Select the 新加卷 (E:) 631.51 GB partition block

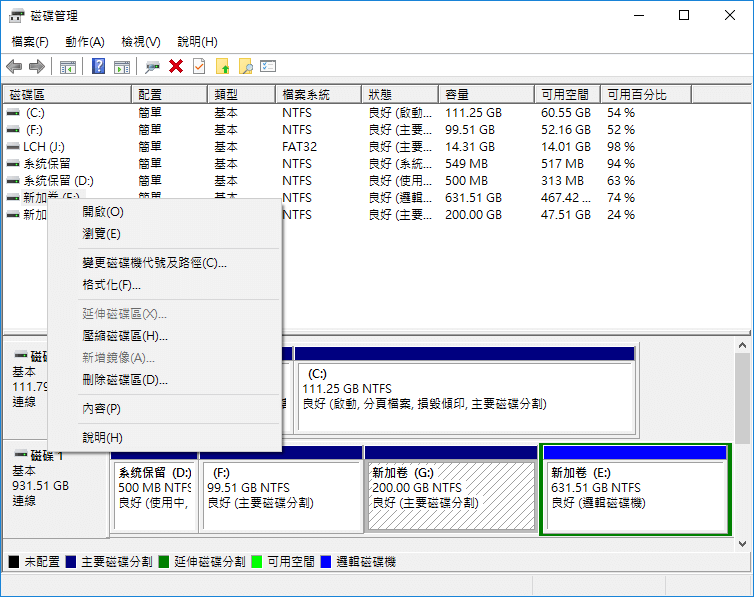point(636,488)
